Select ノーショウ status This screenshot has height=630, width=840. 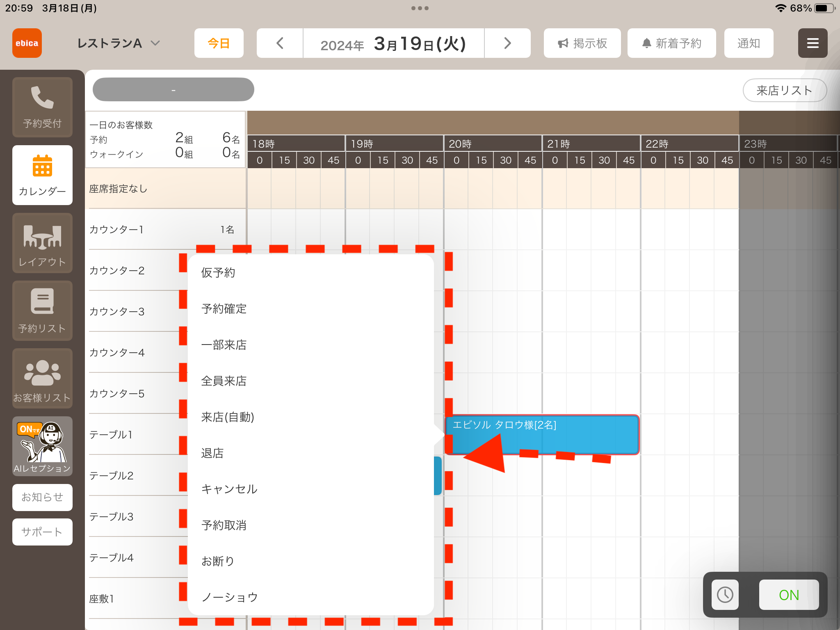click(x=310, y=597)
